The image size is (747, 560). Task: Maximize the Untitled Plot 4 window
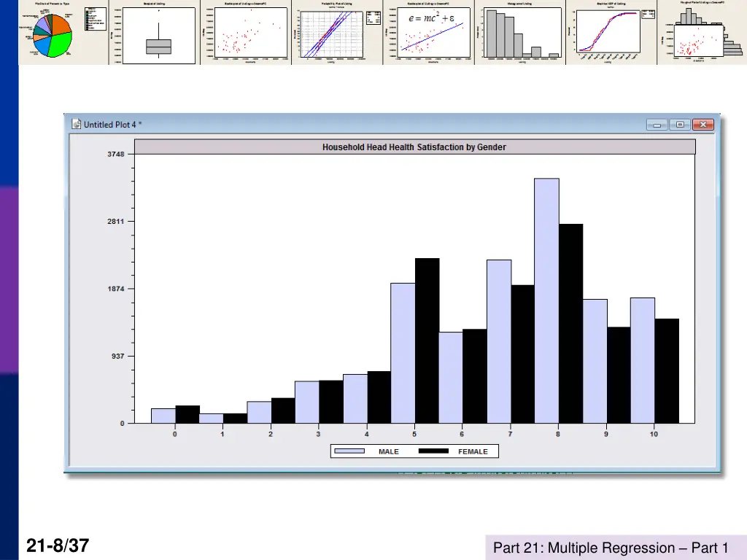click(680, 125)
